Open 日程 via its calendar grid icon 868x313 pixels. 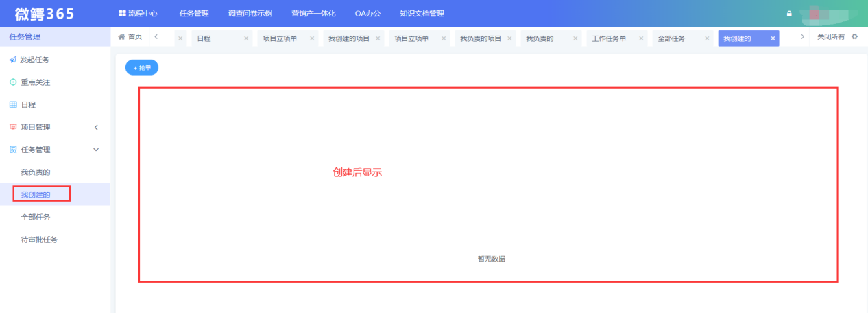pyautogui.click(x=12, y=105)
